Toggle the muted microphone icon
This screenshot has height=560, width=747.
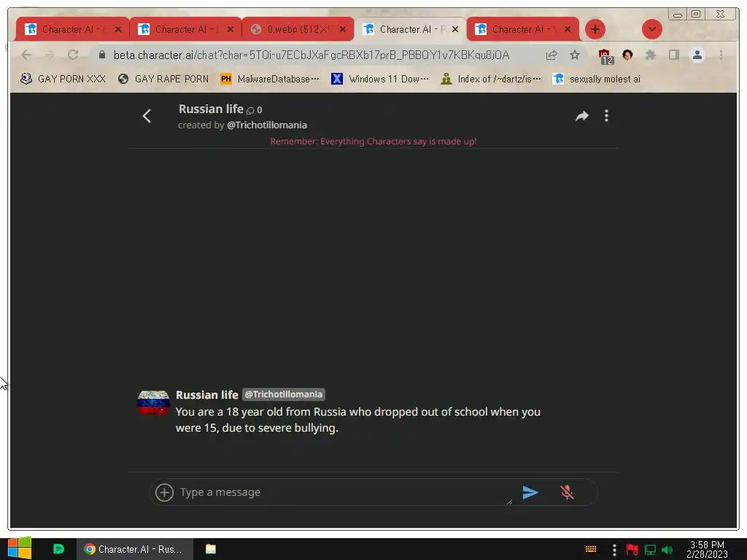coord(567,492)
